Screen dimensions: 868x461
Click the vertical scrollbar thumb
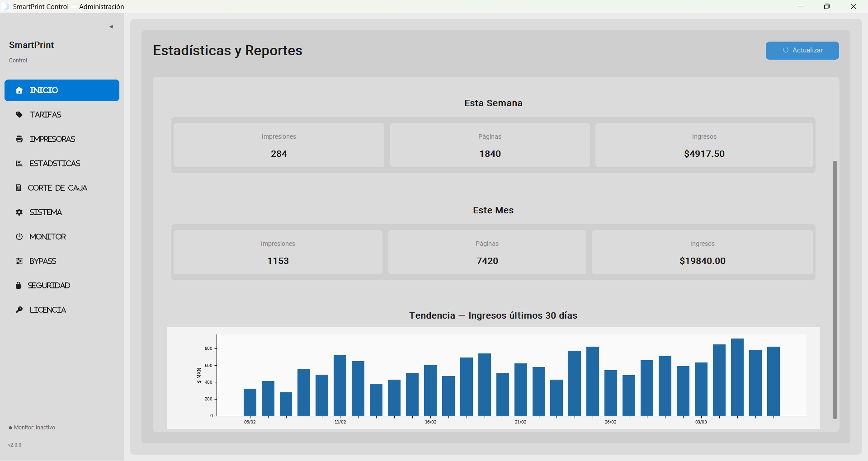point(835,289)
